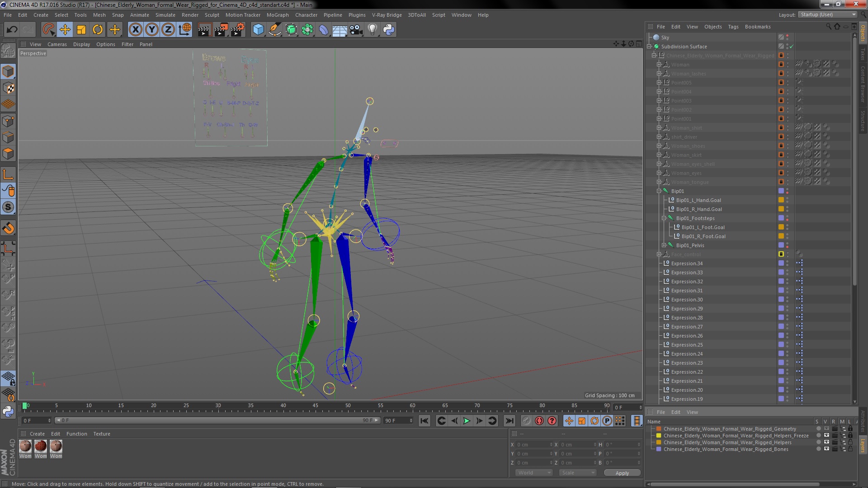Image resolution: width=868 pixels, height=488 pixels.
Task: Enable Polygons mode in left sidebar
Action: (x=8, y=154)
